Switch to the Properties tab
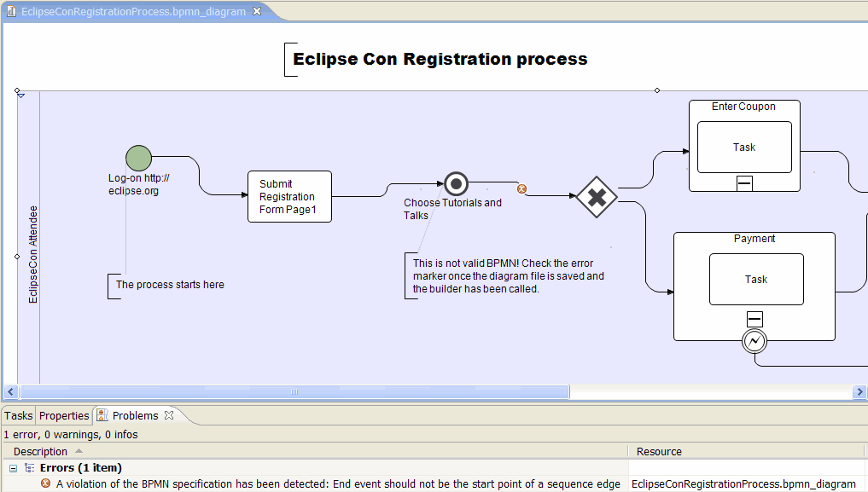Image resolution: width=868 pixels, height=492 pixels. tap(64, 416)
